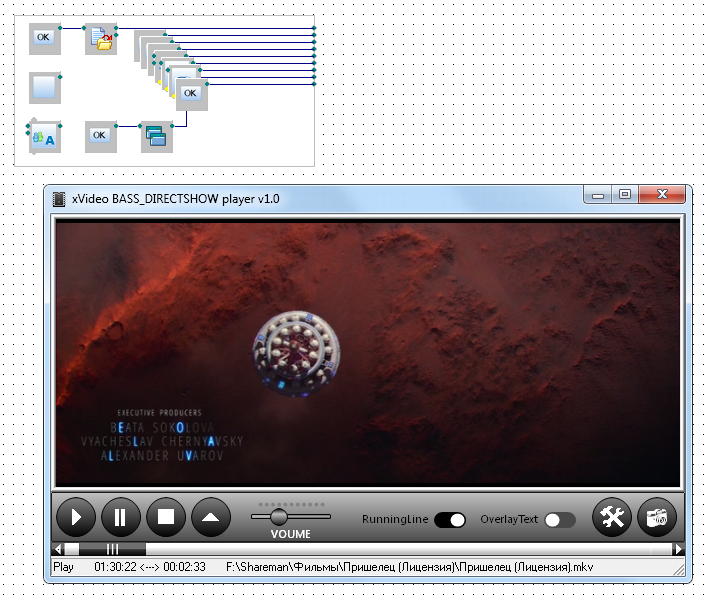Select the blank square panel node
Viewport: 710px width, 603px height.
(x=44, y=87)
